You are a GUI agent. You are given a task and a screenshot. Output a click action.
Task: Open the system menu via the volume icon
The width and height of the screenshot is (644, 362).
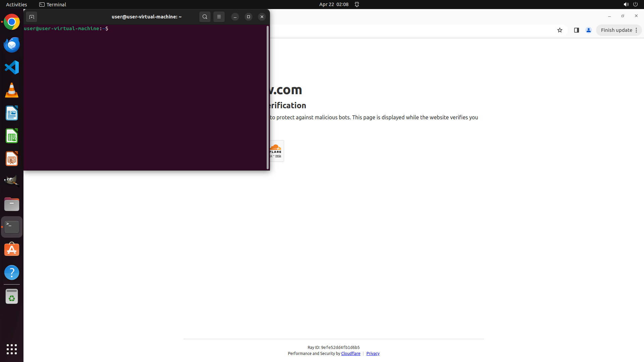(x=626, y=4)
